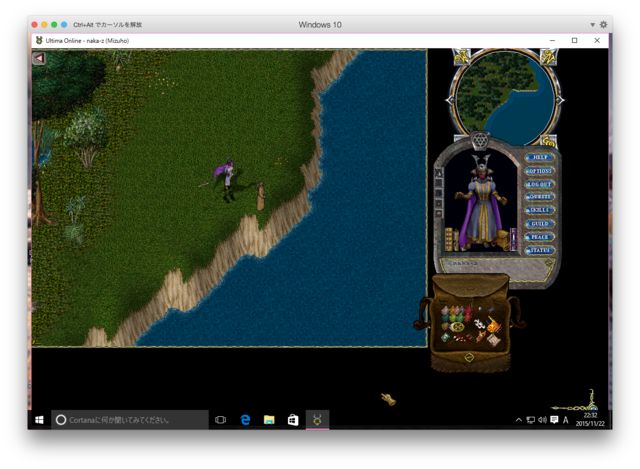Screen dimensions: 640x469
Task: Open the Options menu from paperdoll
Action: 540,171
